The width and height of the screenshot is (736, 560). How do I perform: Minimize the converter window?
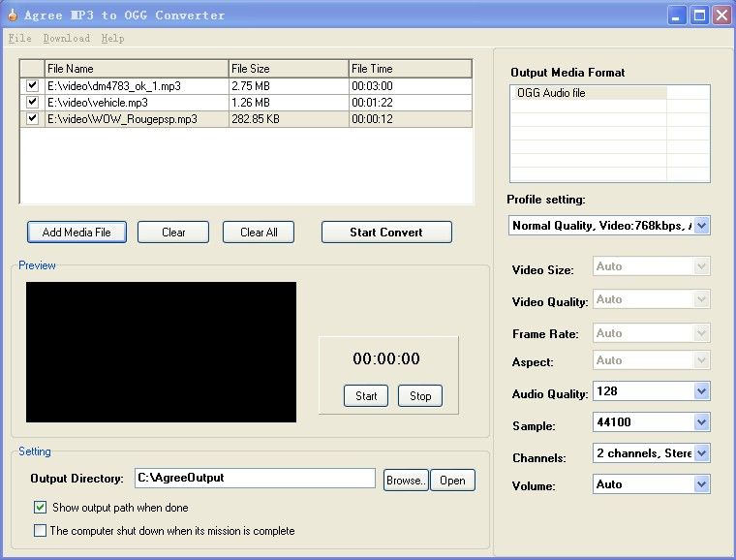pyautogui.click(x=676, y=16)
